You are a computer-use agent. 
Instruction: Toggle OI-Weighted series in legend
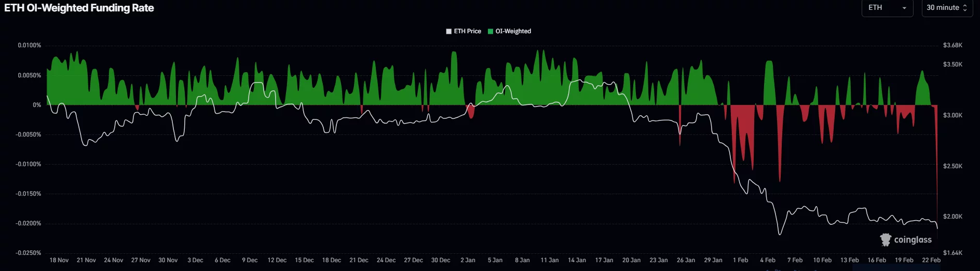click(x=509, y=31)
